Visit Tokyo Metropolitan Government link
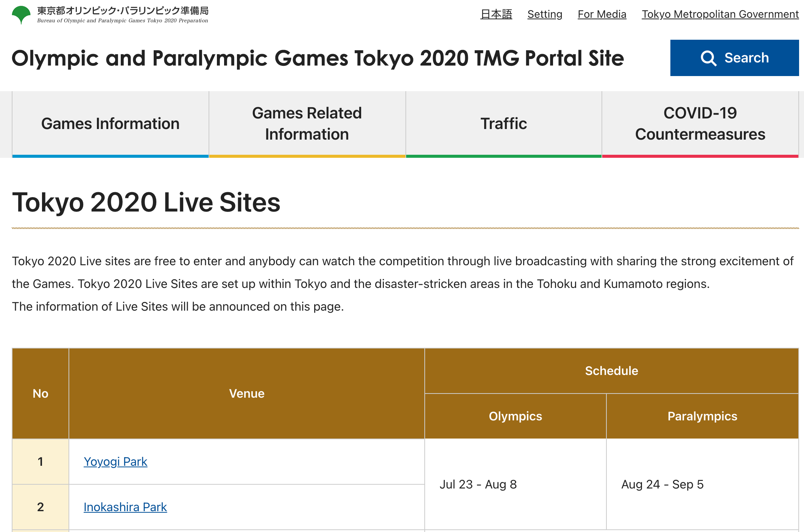804x532 pixels. point(720,14)
